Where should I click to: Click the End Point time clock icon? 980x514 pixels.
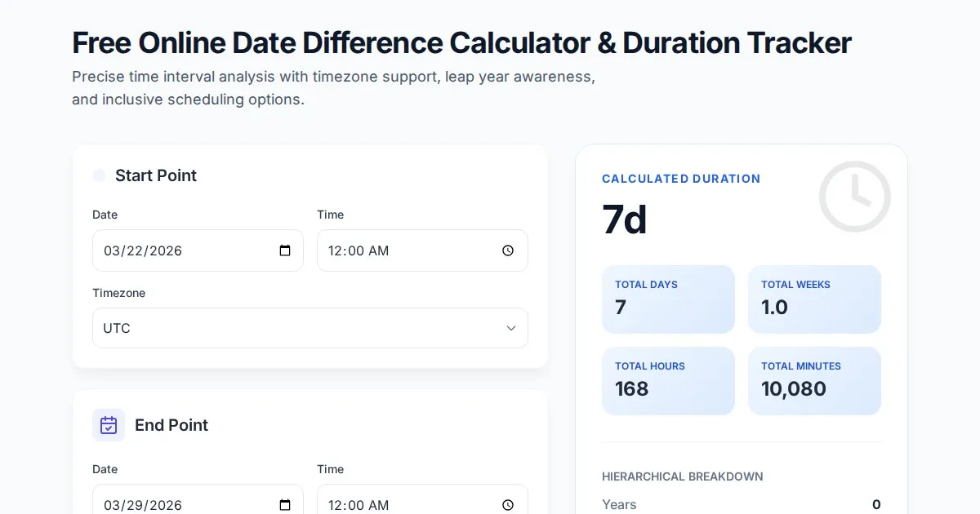pos(508,504)
